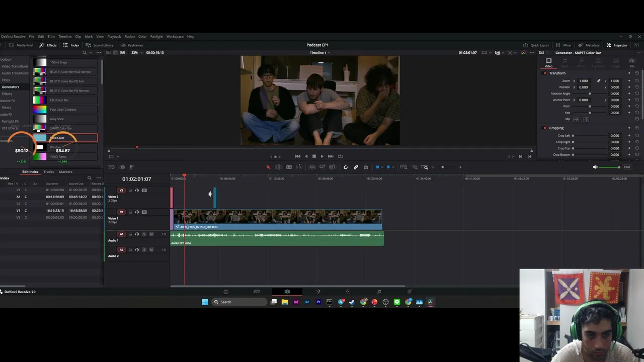Select the green Audio EP1 clip
644x362 pixels.
point(277,238)
